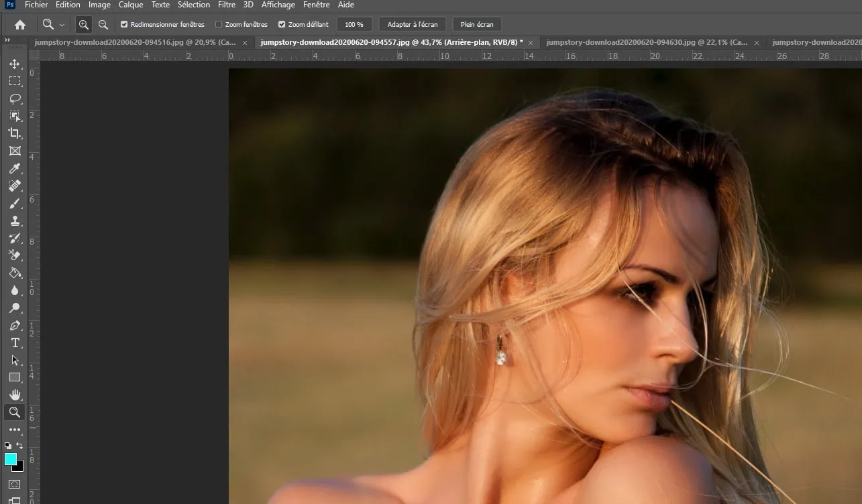Viewport: 862px width, 504px height.
Task: Activate the Brush tool
Action: coord(15,203)
